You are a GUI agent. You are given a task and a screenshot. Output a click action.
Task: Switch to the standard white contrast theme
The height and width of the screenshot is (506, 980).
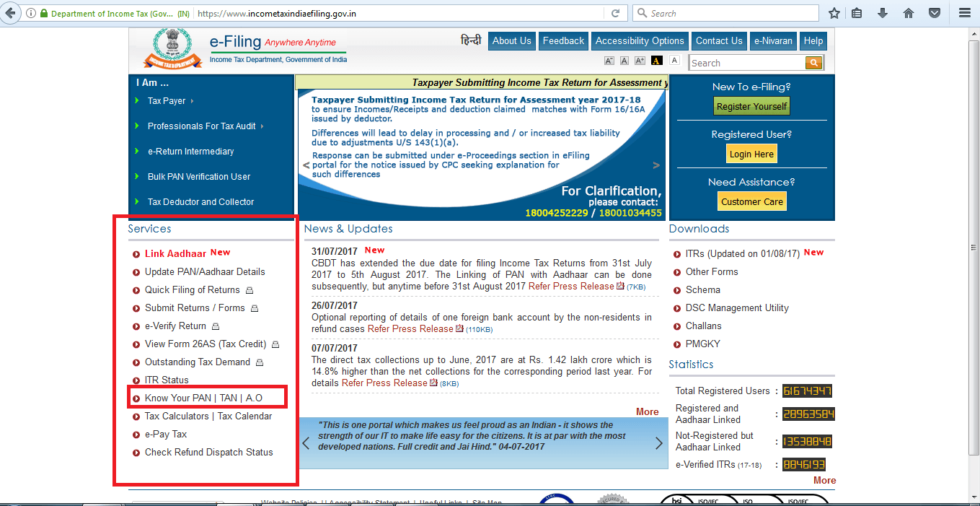coord(674,61)
